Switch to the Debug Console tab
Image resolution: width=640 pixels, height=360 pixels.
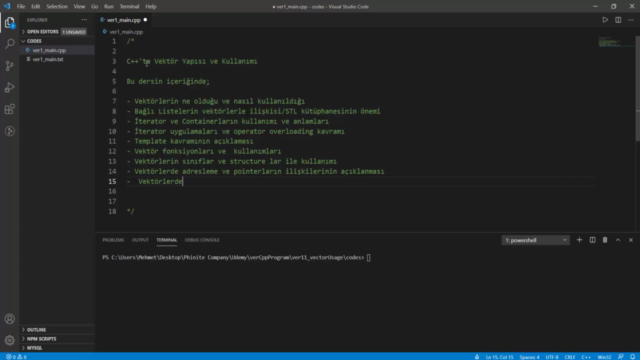click(x=202, y=240)
